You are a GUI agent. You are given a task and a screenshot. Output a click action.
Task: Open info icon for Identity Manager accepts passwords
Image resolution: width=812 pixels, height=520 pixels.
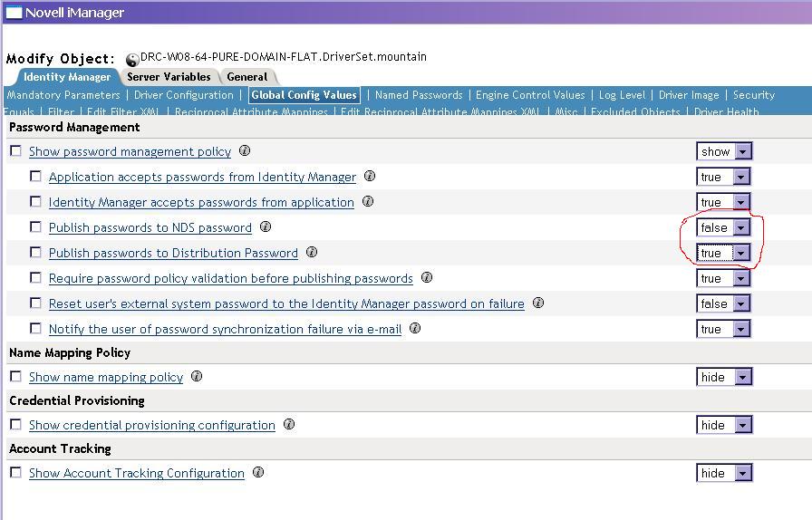pyautogui.click(x=368, y=201)
